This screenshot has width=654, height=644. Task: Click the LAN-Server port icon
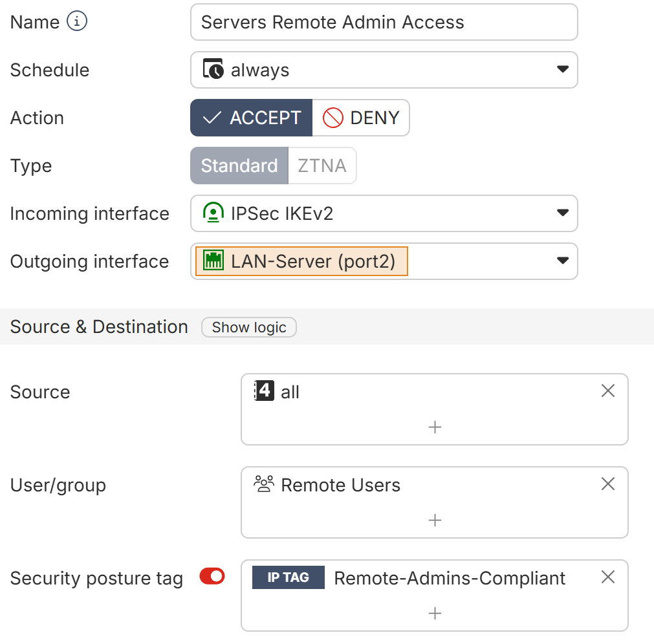(213, 260)
